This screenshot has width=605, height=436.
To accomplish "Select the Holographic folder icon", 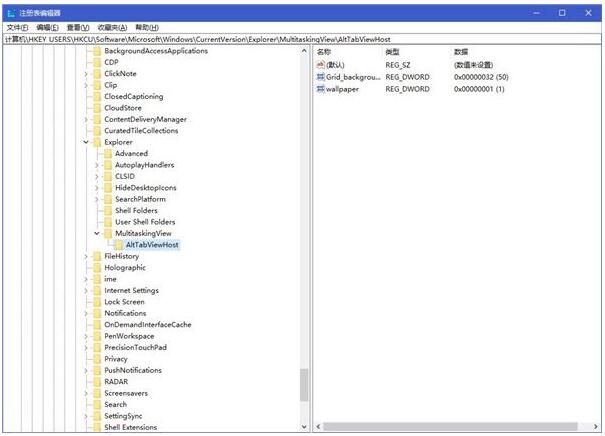I will tap(97, 267).
